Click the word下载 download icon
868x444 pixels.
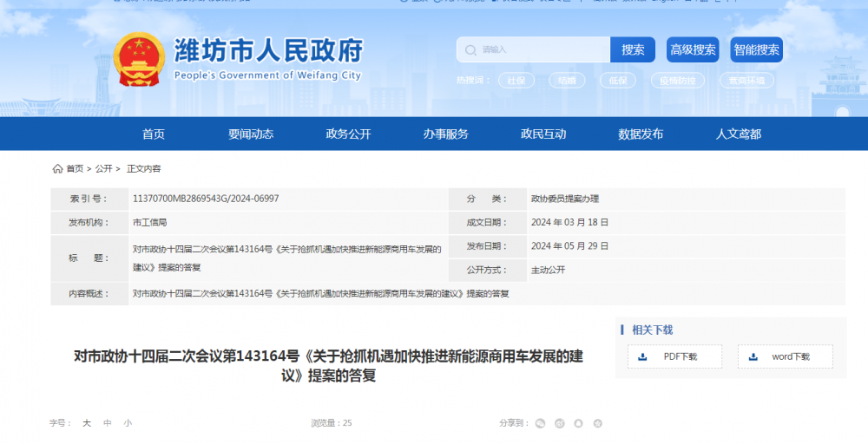(x=753, y=356)
